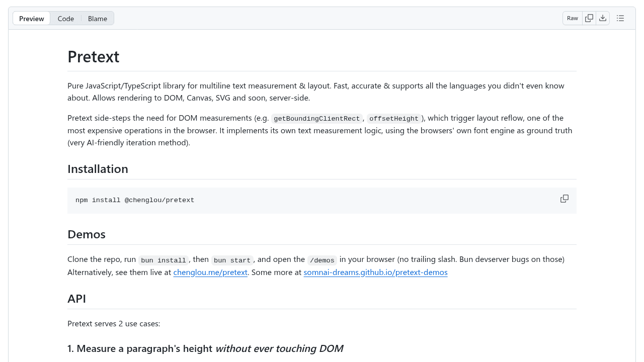Open the chenglou.me/pretext link
The image size is (644, 362).
(210, 272)
